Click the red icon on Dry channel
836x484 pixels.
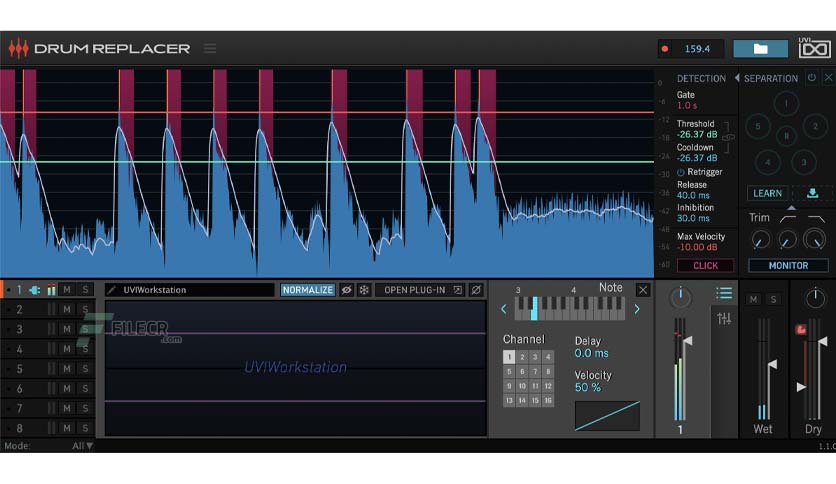[801, 330]
